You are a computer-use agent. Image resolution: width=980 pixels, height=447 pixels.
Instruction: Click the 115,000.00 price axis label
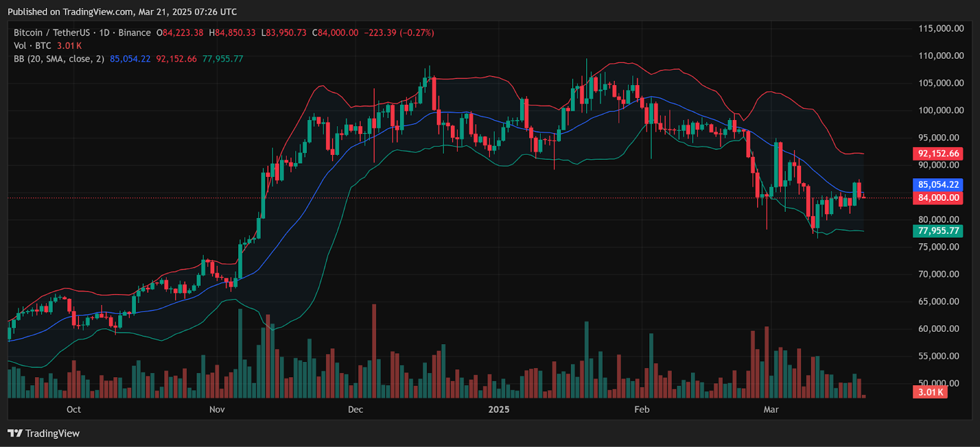[941, 28]
